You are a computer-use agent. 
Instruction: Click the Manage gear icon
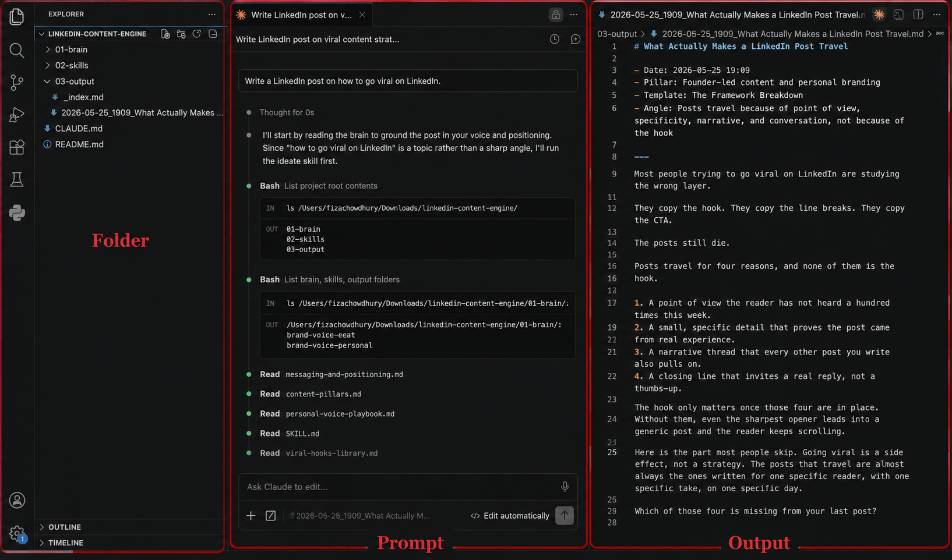(17, 533)
